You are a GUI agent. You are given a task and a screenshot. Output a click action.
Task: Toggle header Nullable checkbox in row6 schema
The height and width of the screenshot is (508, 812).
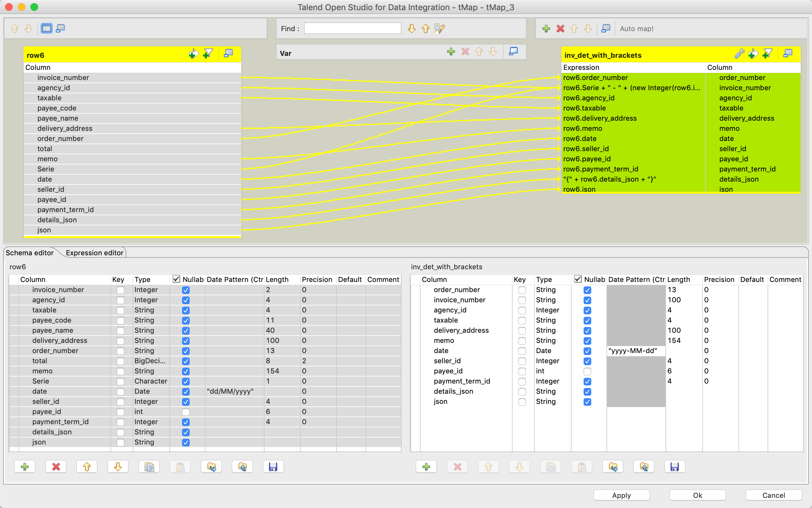click(176, 279)
